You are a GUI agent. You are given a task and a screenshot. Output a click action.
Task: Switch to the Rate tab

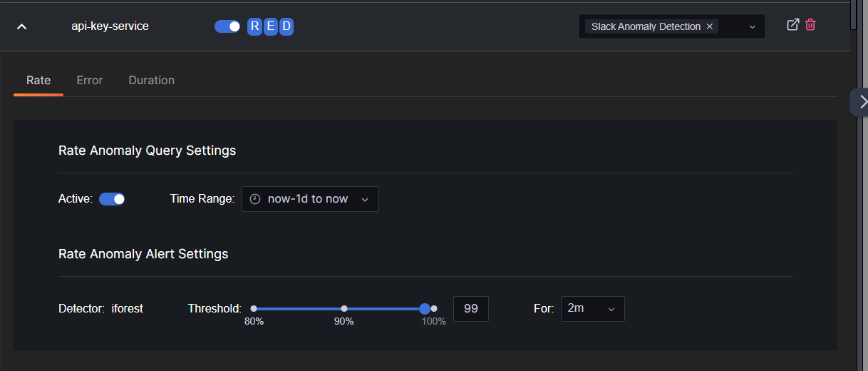[38, 80]
